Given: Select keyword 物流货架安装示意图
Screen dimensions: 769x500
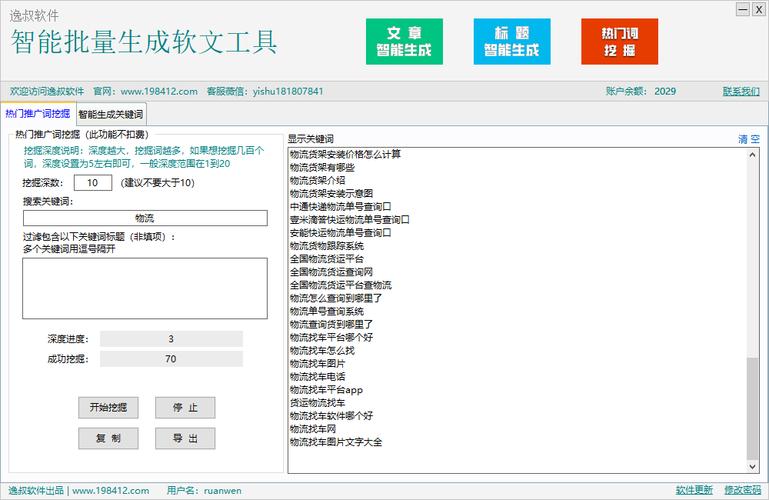Looking at the screenshot, I should tap(331, 194).
